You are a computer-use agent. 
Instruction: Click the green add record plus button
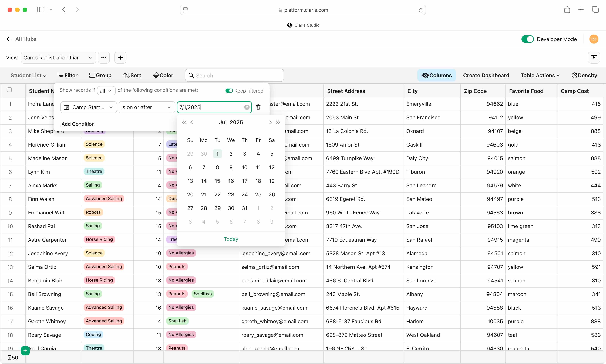tap(25, 351)
